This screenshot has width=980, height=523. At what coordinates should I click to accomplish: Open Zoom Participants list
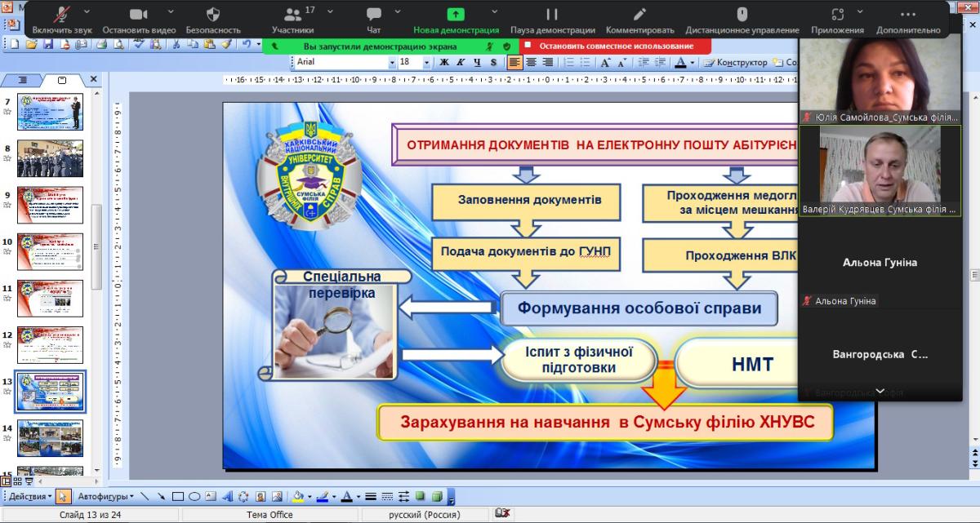point(292,20)
